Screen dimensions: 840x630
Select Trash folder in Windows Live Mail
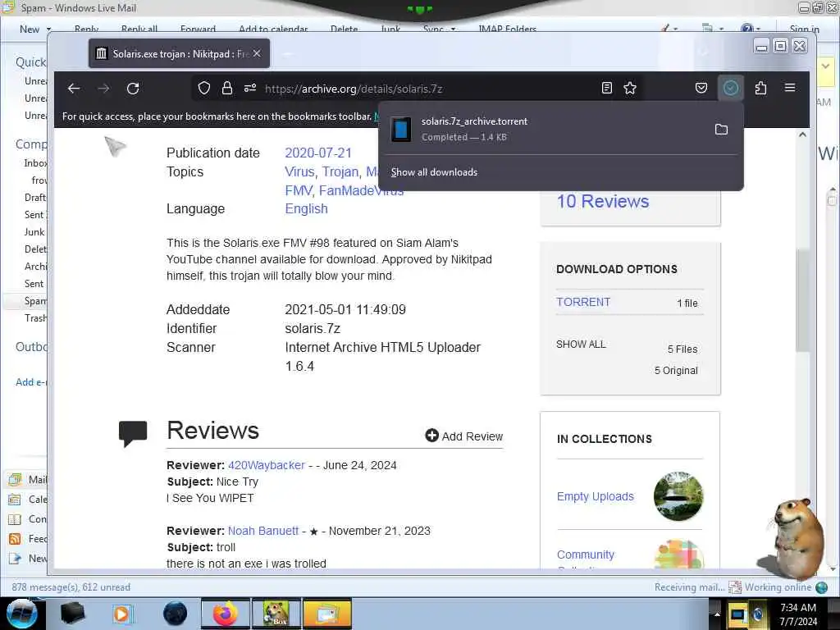[x=35, y=318]
